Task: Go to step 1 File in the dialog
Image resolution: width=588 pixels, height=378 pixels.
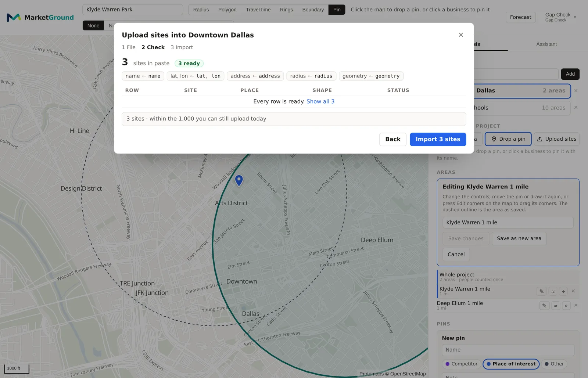Action: [129, 47]
